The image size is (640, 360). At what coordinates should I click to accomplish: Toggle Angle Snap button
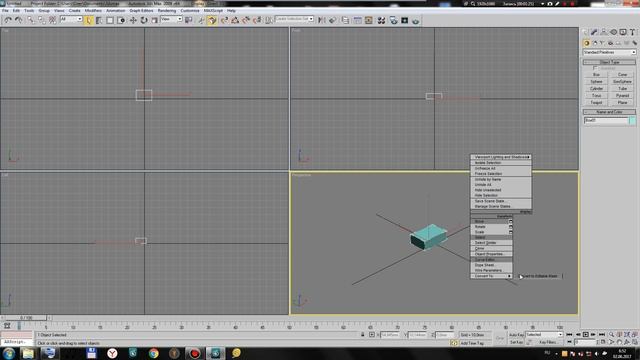click(x=235, y=20)
